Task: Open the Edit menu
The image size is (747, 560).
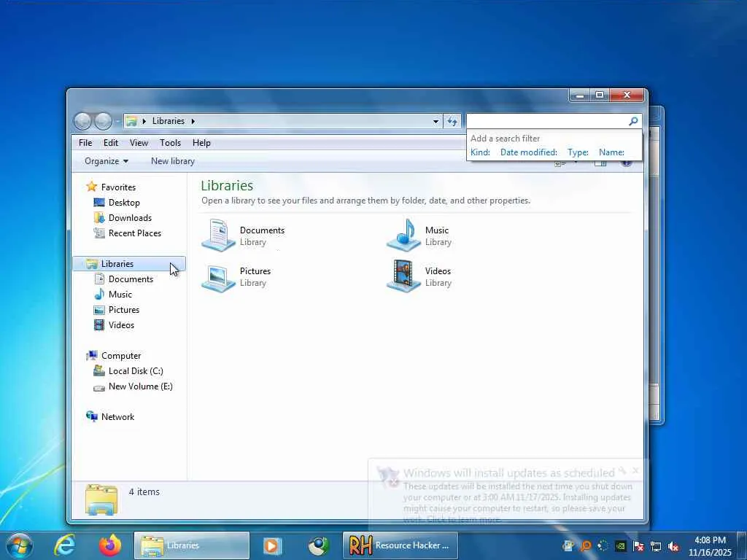Action: coord(111,143)
